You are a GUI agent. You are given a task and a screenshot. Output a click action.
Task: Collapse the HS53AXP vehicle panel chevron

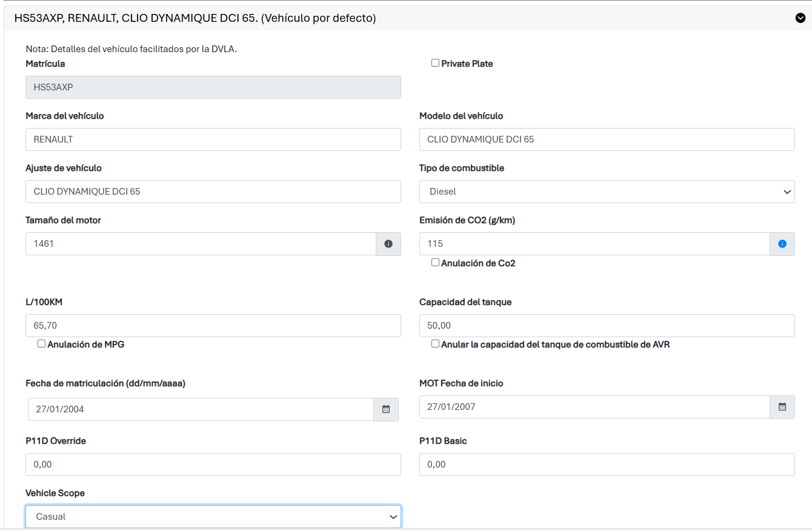pyautogui.click(x=800, y=18)
